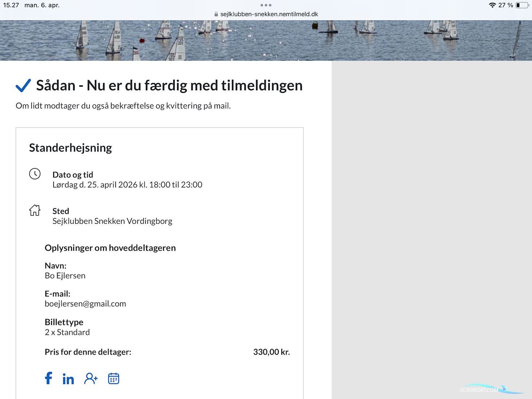Click the clock icon beside Dato og tid
The width and height of the screenshot is (532, 399).
point(35,174)
